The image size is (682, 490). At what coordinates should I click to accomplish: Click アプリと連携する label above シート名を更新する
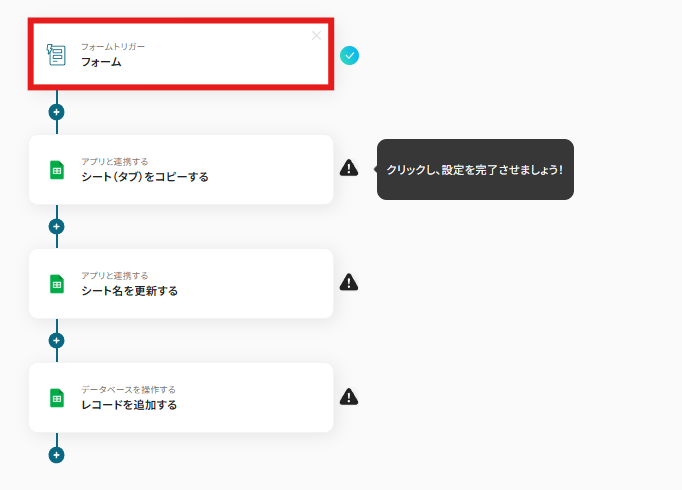(115, 276)
